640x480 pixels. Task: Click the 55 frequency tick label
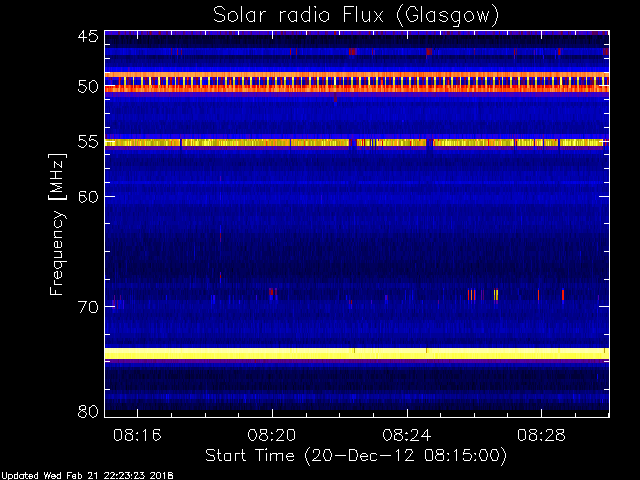tap(88, 142)
